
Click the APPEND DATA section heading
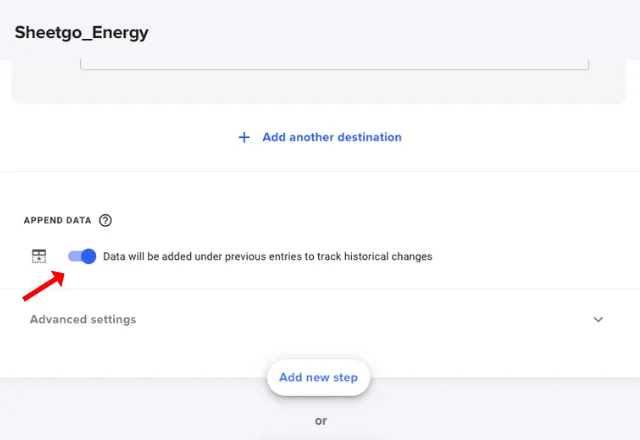[x=58, y=220]
